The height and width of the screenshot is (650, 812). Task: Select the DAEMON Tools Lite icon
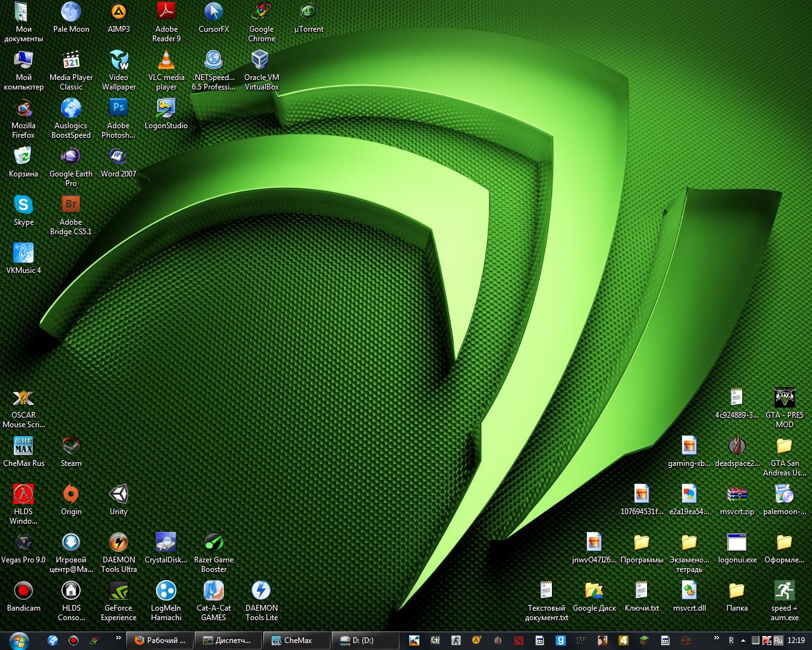tap(261, 601)
